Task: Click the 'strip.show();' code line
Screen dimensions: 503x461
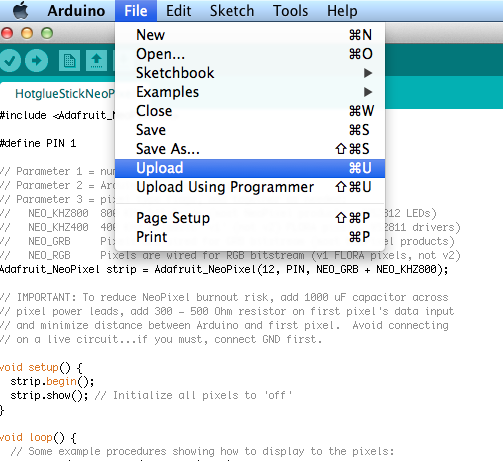Action: click(151, 395)
